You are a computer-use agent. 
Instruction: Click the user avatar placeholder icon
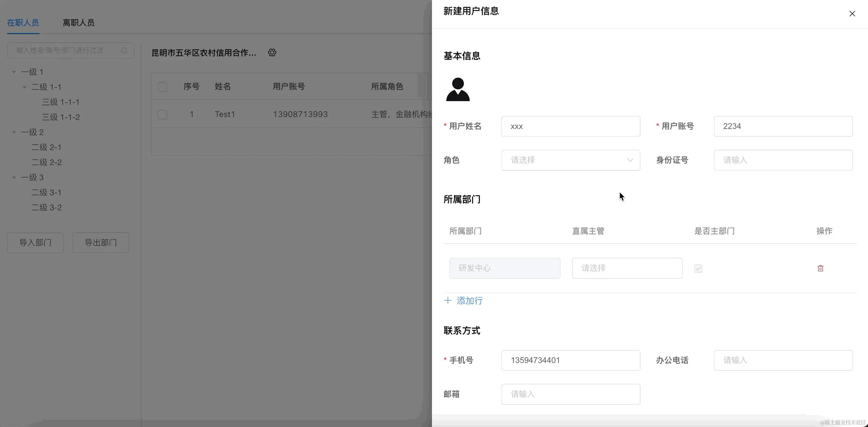click(457, 89)
